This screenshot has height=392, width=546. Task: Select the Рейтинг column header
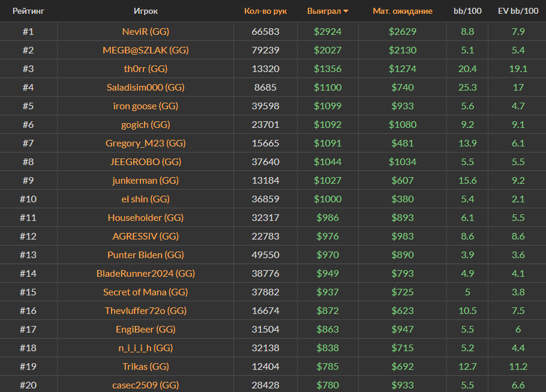coord(28,11)
